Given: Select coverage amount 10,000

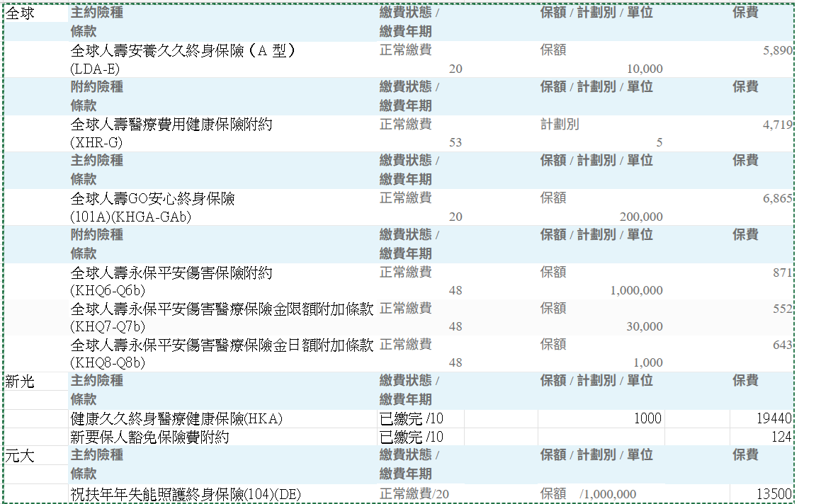Looking at the screenshot, I should click(645, 69).
